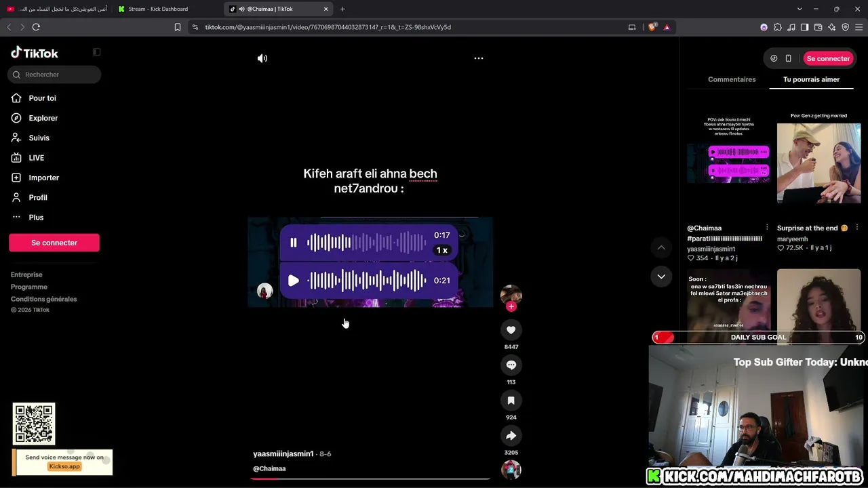Bookmark the video to favorites

(x=511, y=401)
